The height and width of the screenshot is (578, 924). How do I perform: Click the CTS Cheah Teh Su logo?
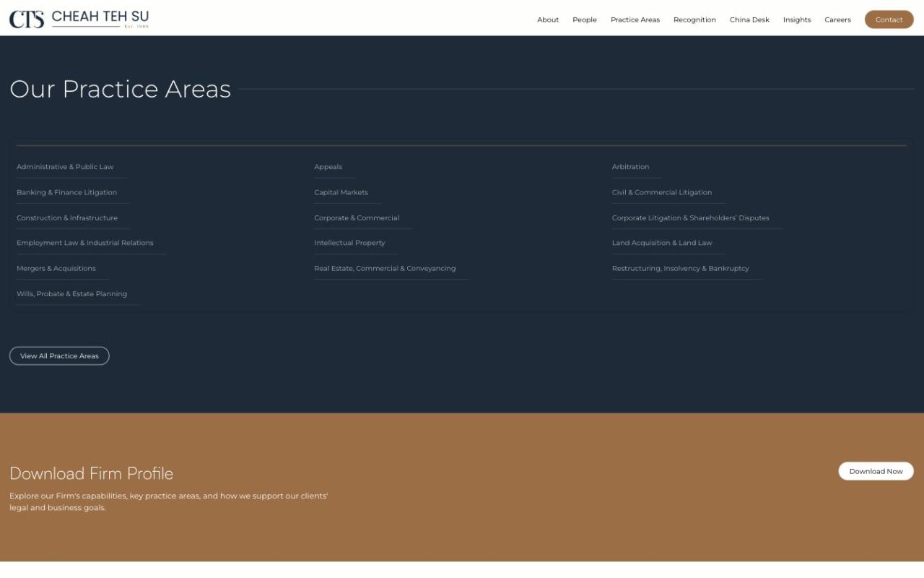[79, 19]
